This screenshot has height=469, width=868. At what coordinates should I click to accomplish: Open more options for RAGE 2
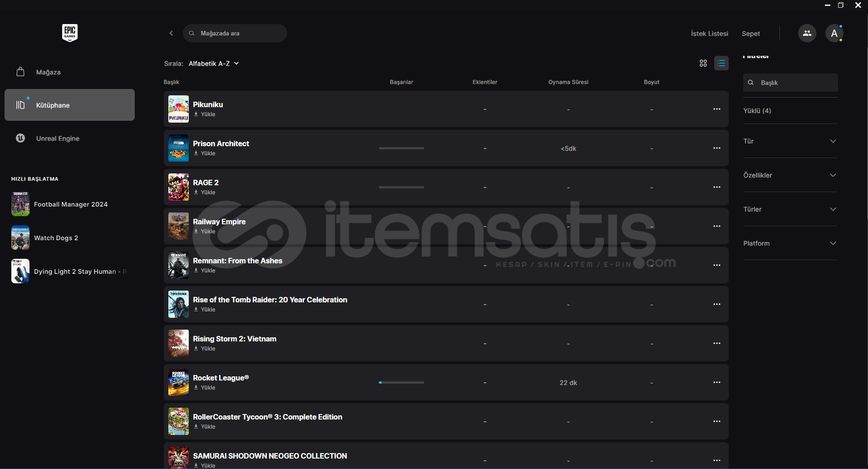(x=717, y=187)
